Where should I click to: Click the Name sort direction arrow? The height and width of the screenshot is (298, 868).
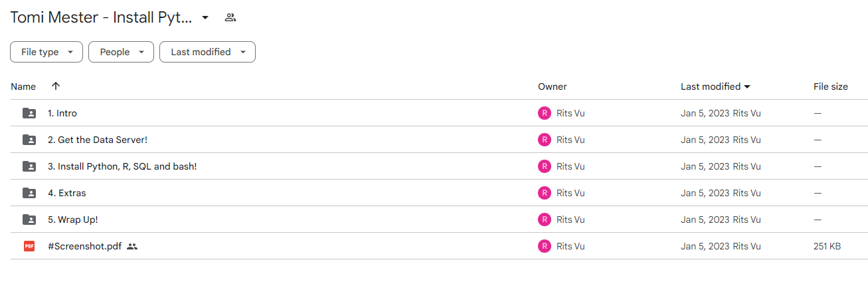[56, 86]
